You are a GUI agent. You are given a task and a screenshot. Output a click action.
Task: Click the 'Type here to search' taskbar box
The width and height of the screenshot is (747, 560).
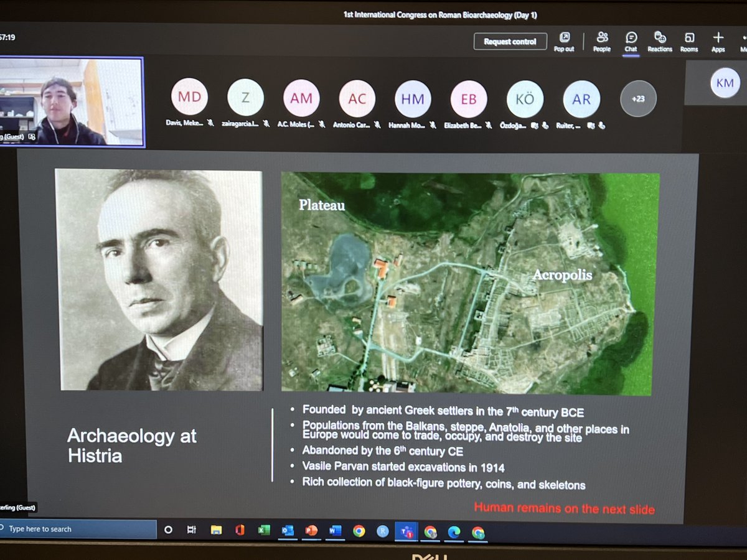(78, 529)
